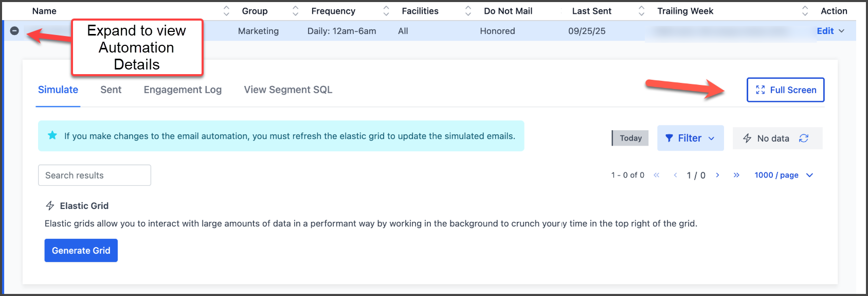
Task: Open the Engagement Log tab
Action: tap(183, 90)
